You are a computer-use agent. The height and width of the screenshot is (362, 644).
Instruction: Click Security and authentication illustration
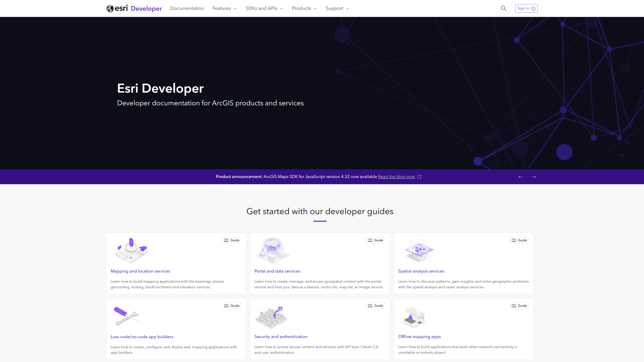point(271,318)
